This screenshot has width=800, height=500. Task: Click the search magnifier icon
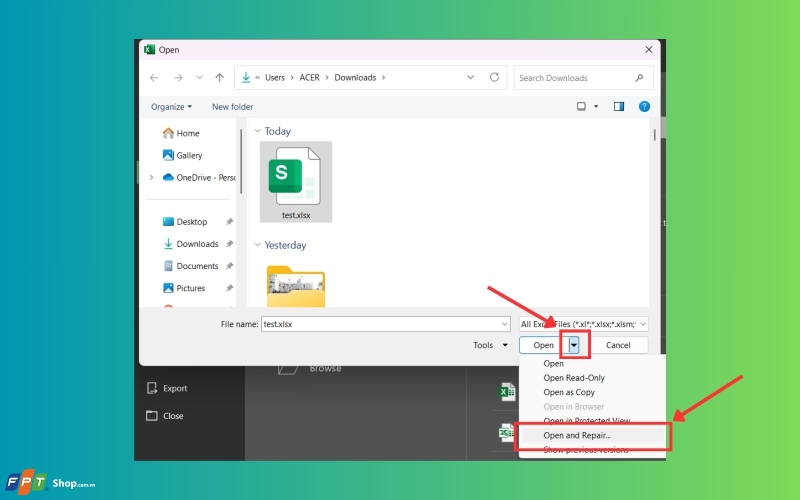tap(639, 78)
